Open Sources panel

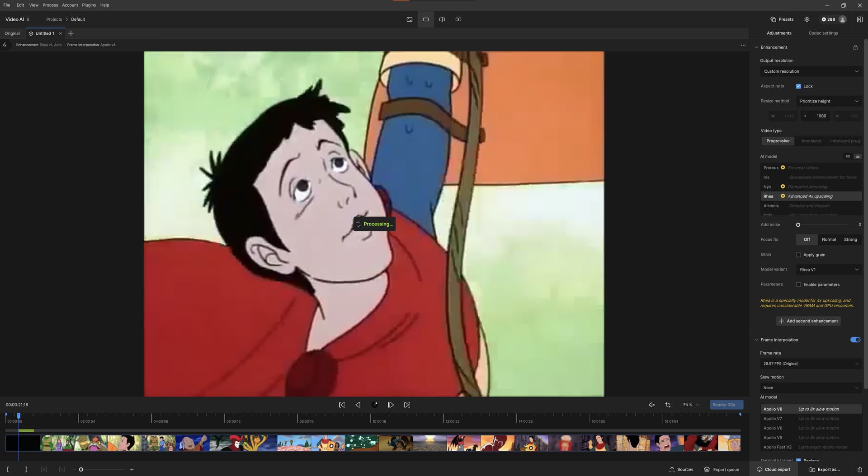click(x=681, y=470)
